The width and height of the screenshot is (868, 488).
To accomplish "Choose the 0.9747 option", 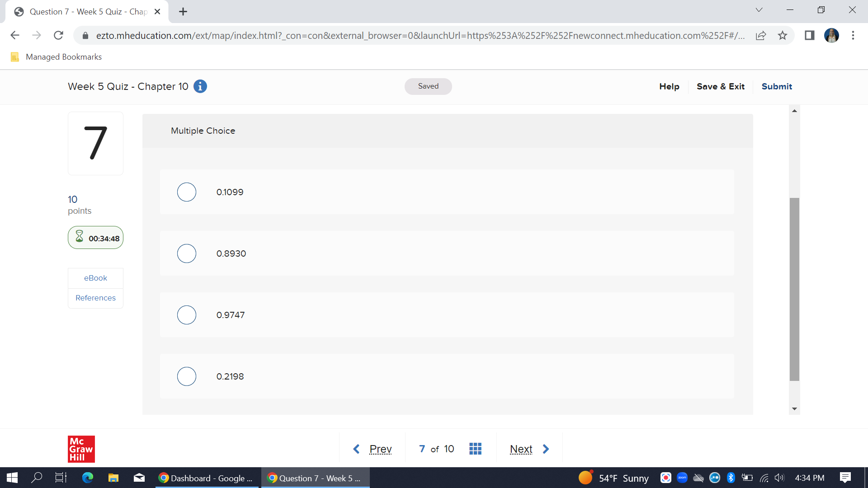I will (187, 315).
